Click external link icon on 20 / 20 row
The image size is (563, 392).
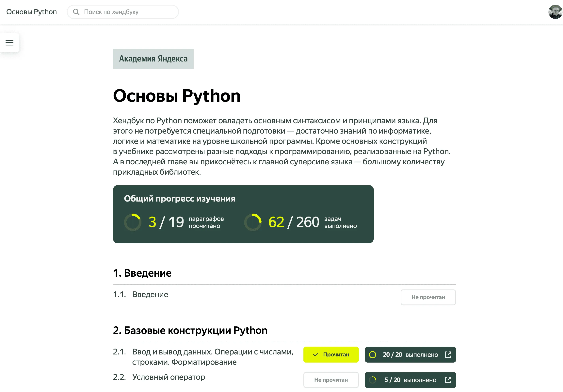[x=448, y=354]
